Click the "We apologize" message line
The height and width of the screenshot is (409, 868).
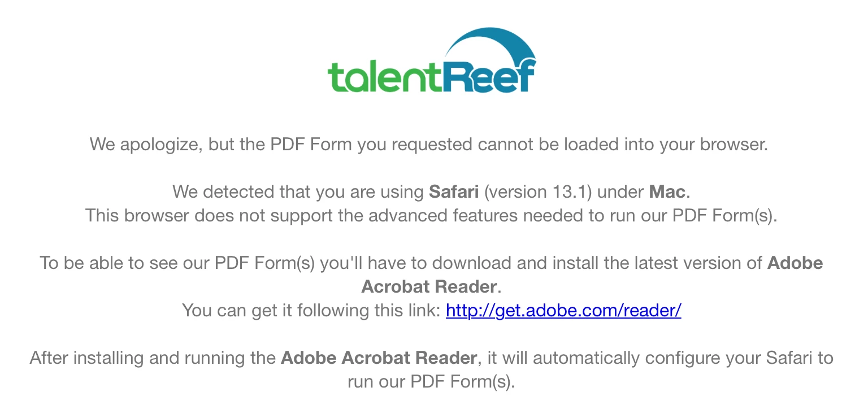click(x=429, y=144)
